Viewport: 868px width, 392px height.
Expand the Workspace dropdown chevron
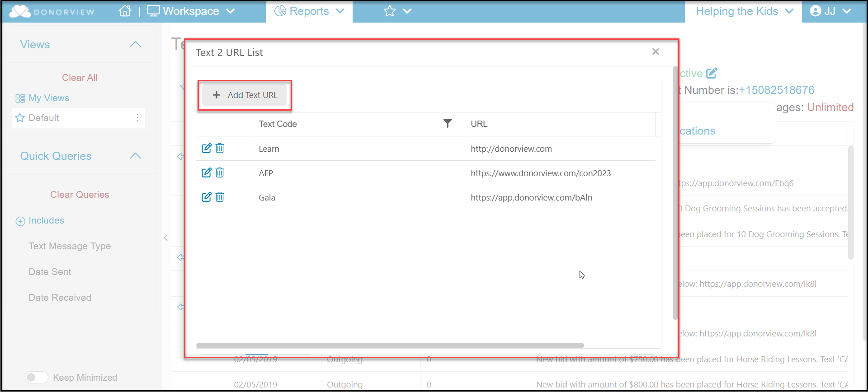tap(231, 11)
